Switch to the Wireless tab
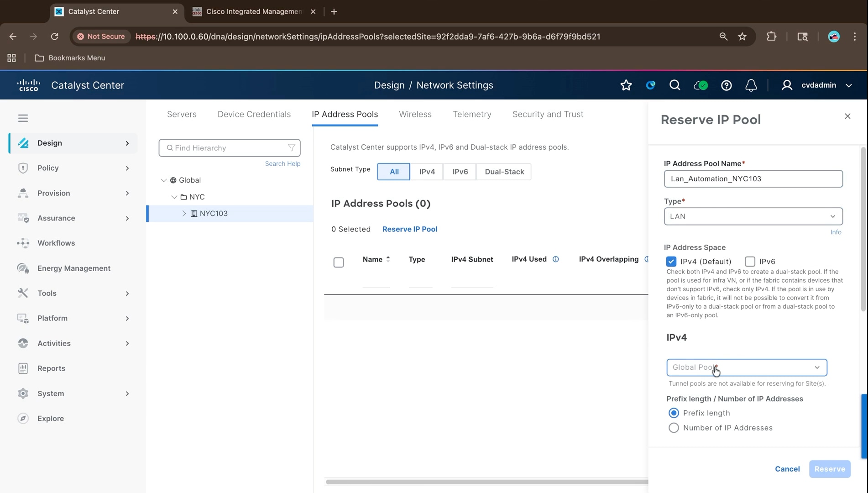Screen dimensions: 868x493 tap(415, 115)
